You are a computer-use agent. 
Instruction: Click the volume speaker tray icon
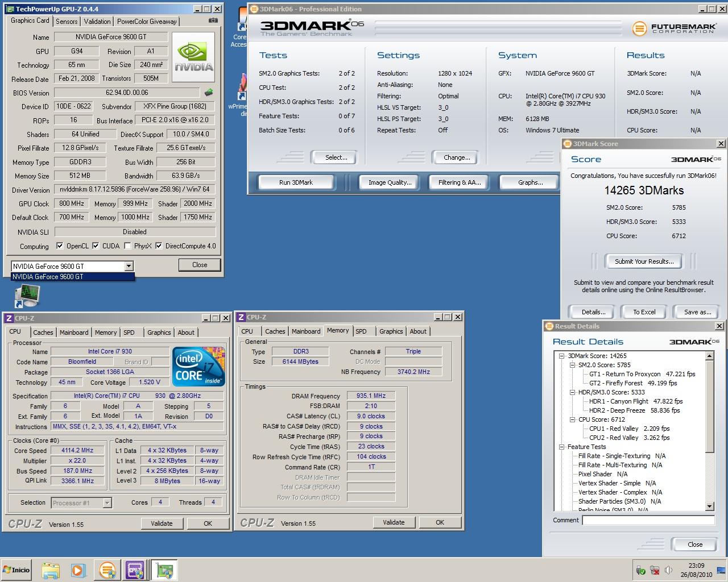669,570
